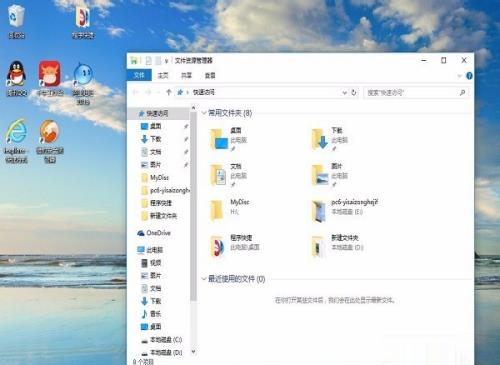Open the Recycle Bin on the desktop
This screenshot has height=365, width=500.
click(16, 21)
